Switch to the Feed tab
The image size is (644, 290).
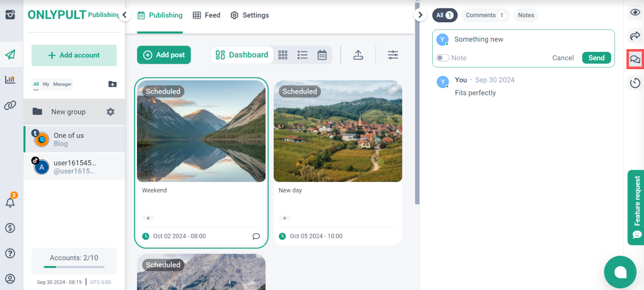pyautogui.click(x=207, y=15)
